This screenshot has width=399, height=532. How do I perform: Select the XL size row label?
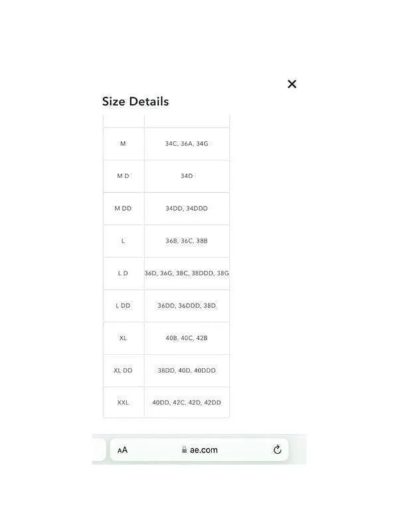click(x=123, y=338)
